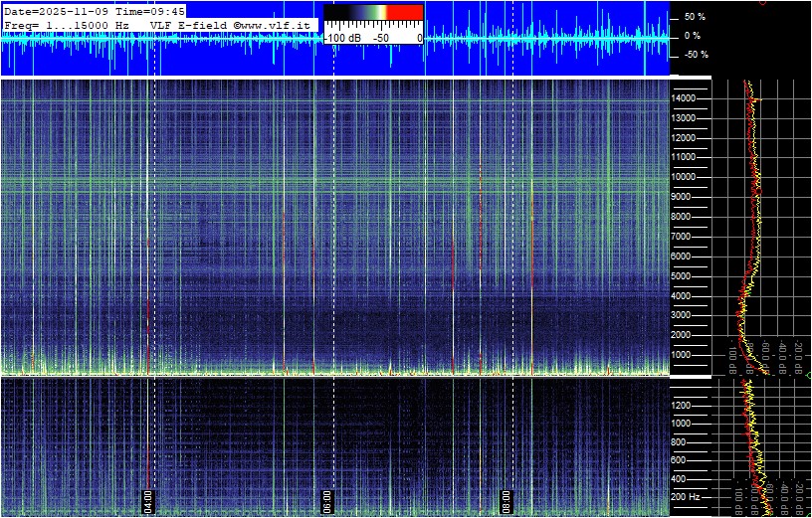Click the 50 % amplitude scale label
The height and width of the screenshot is (518, 812).
tap(694, 17)
